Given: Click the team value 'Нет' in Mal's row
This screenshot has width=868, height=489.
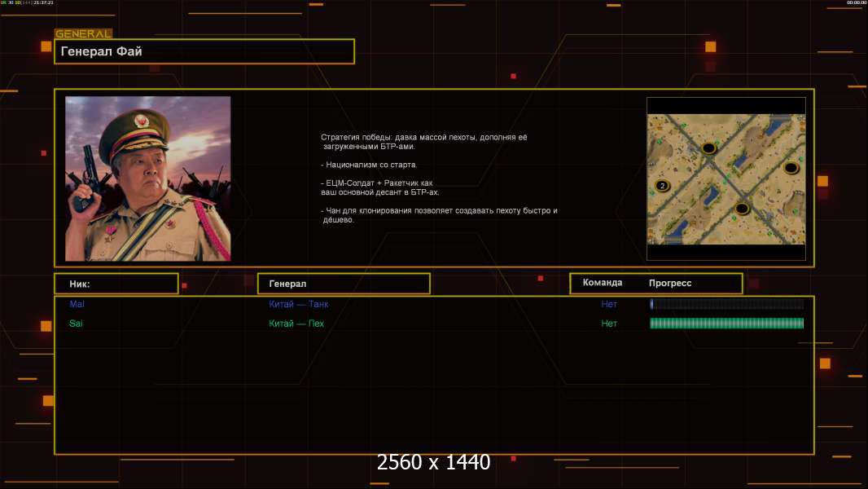Looking at the screenshot, I should point(609,304).
